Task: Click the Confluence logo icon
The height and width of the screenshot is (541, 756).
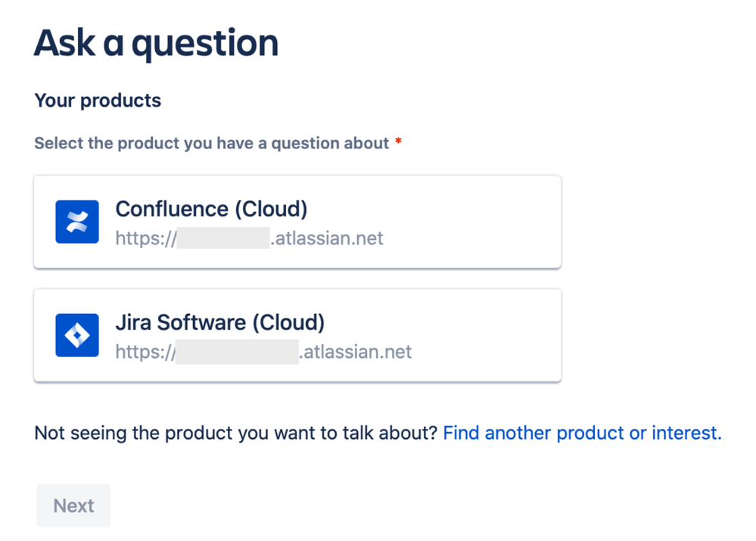Action: coord(77,222)
